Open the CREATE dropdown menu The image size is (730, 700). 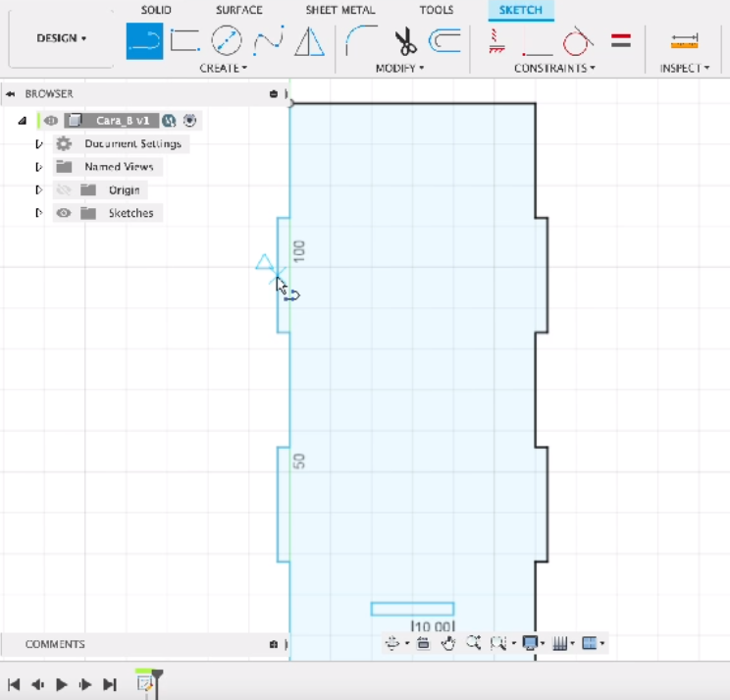(224, 68)
